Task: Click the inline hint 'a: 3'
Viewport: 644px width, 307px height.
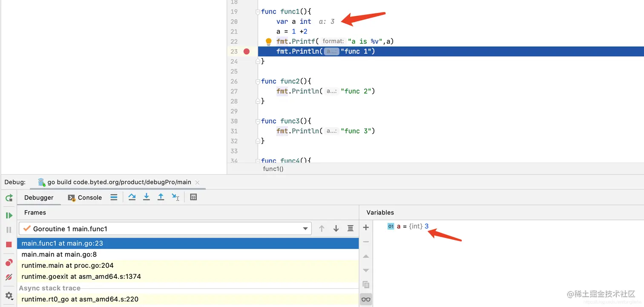Action: click(x=327, y=21)
